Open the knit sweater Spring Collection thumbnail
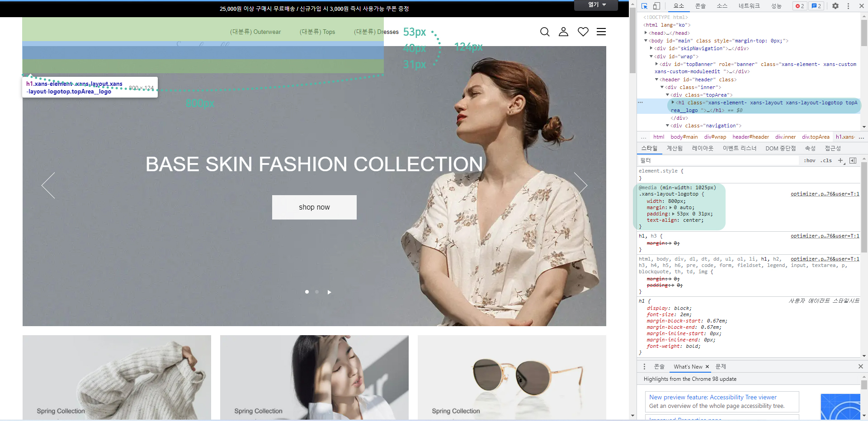868x421 pixels. coord(117,377)
